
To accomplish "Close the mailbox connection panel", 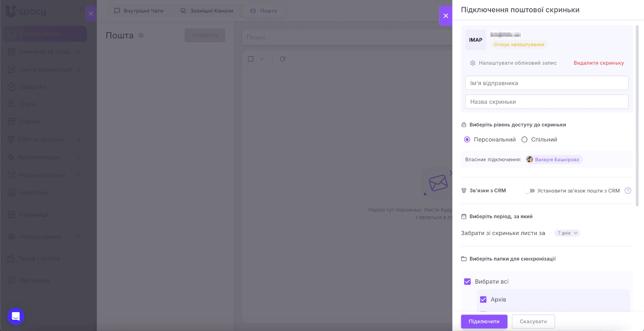I will tap(446, 16).
